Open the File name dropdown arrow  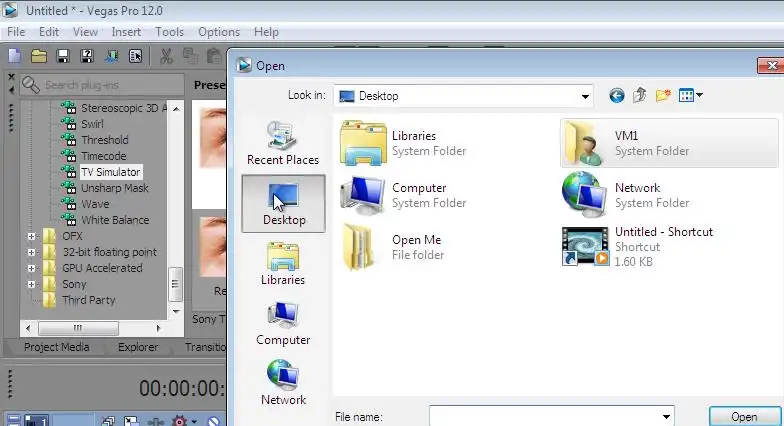coord(666,416)
